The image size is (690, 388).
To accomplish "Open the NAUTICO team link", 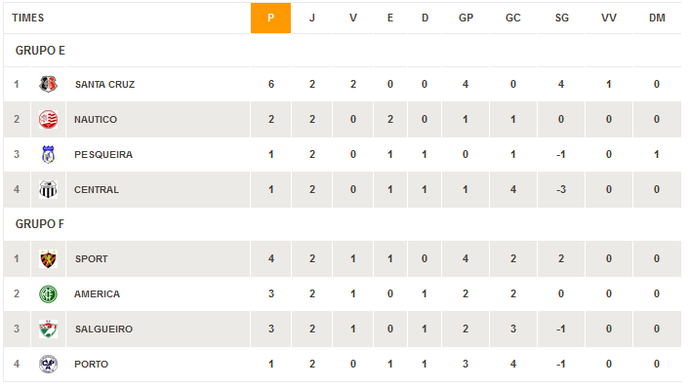I will point(95,120).
